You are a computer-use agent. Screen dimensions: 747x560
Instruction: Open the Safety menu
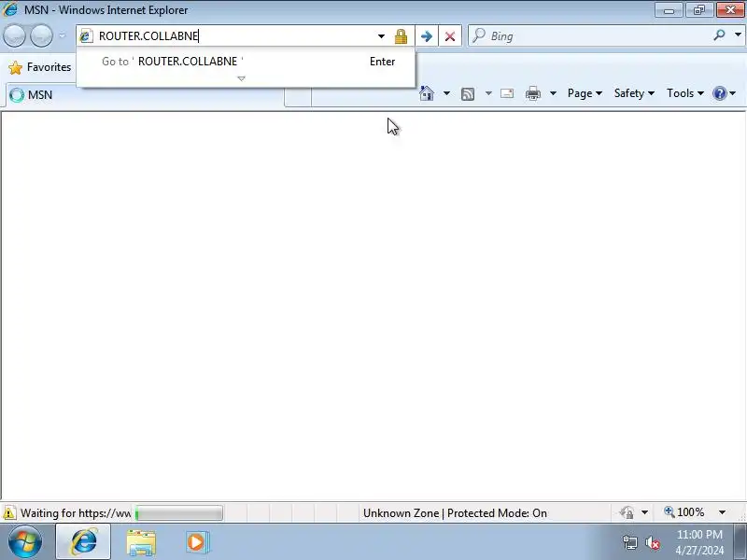[634, 93]
